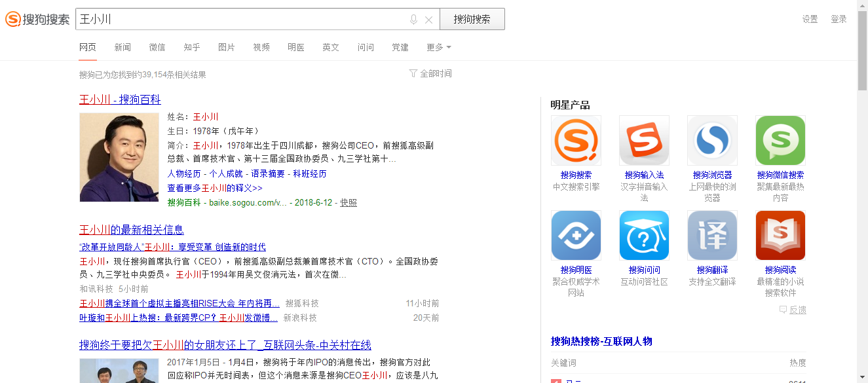Click 搜狗翻译 product name link

pos(712,270)
